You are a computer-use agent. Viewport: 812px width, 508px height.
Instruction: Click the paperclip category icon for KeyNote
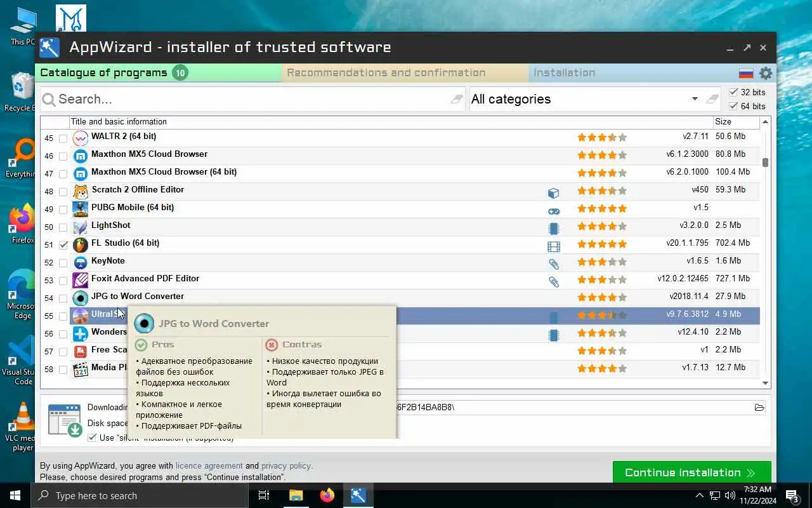(554, 264)
